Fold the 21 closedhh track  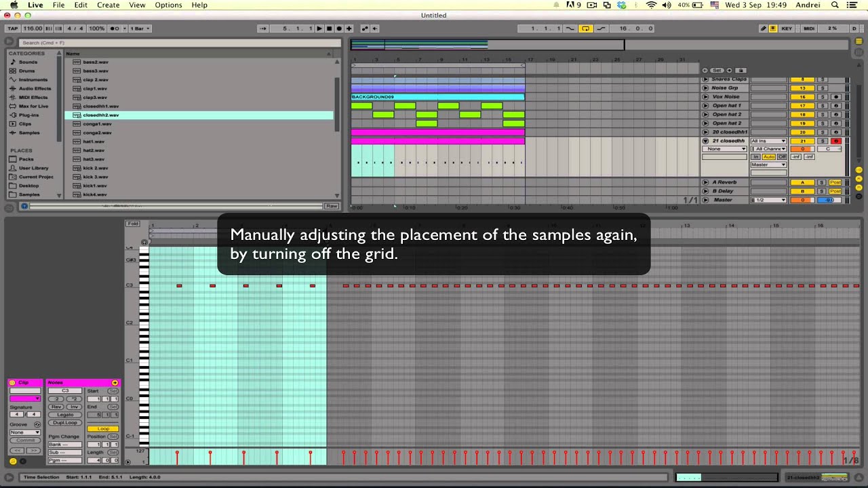705,141
